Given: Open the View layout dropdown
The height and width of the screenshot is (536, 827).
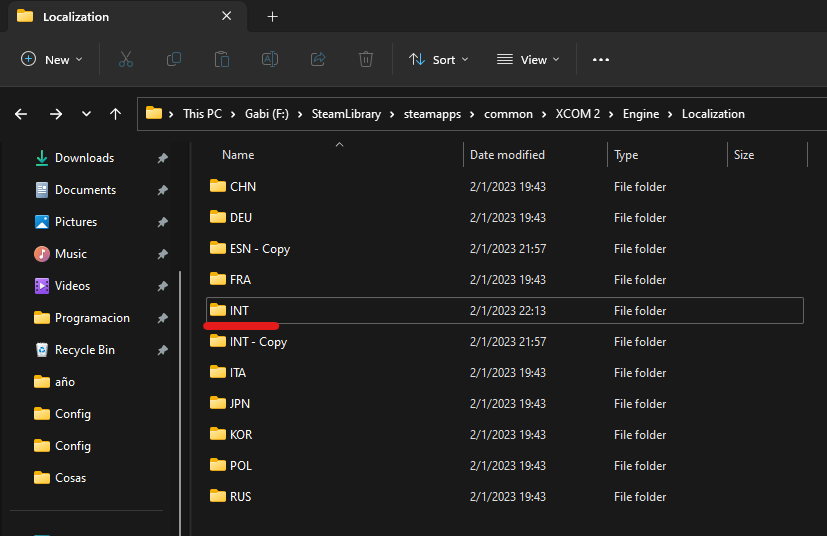Looking at the screenshot, I should (528, 60).
